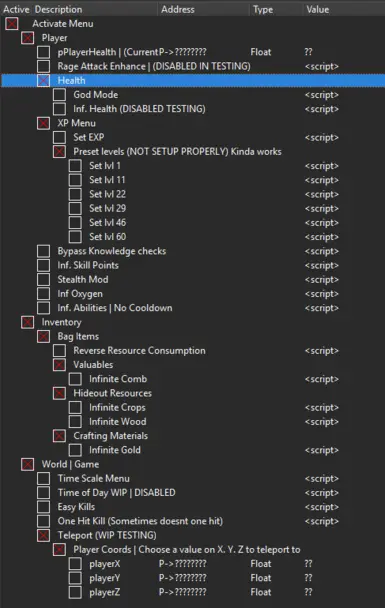Viewport: 385px width, 608px height.
Task: Freeze playerZ value via checkbox
Action: pyautogui.click(x=75, y=592)
